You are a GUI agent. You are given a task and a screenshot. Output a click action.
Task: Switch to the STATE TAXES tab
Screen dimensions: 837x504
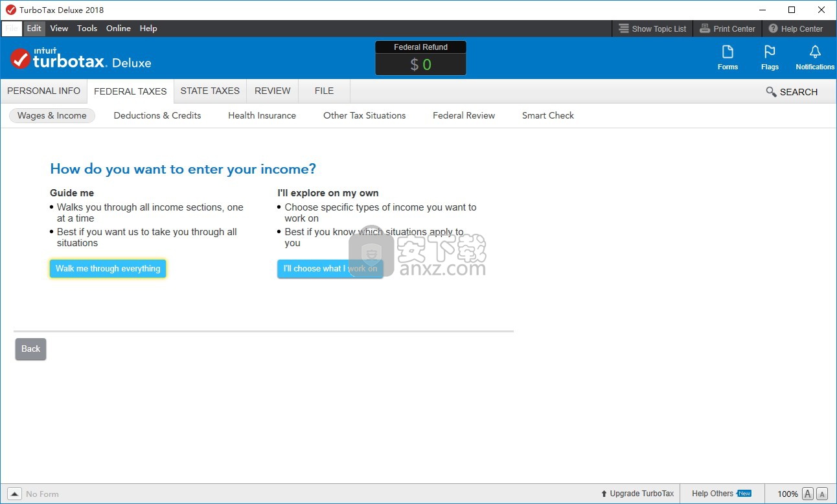click(x=210, y=91)
